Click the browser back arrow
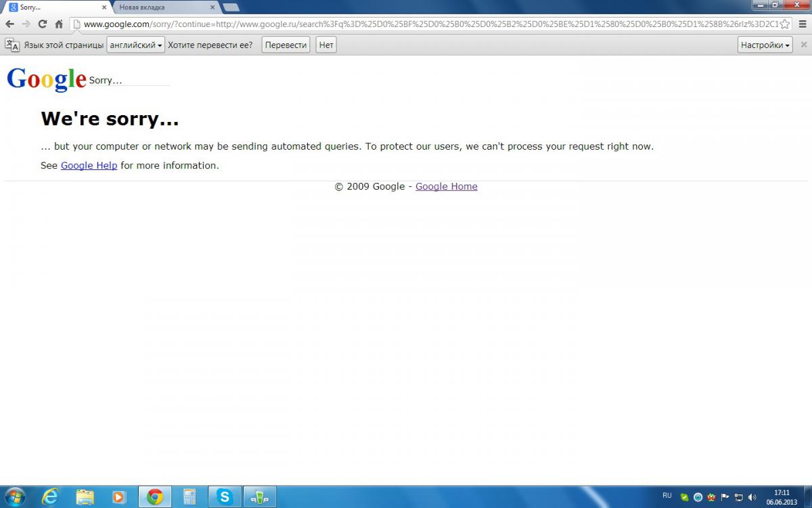This screenshot has height=508, width=812. [x=9, y=24]
